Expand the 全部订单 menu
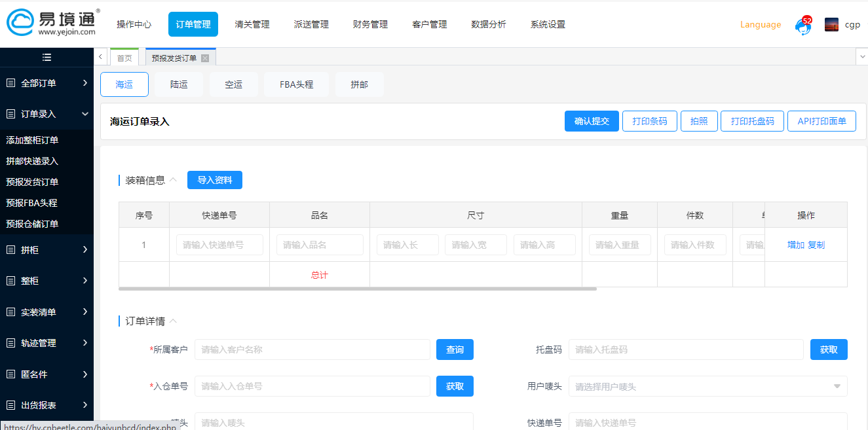Viewport: 868px width, 430px height. [x=85, y=83]
